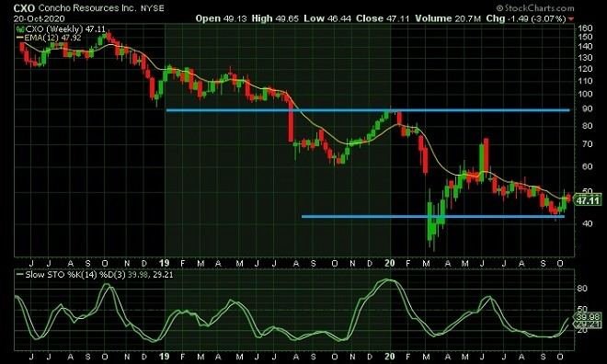Click the 19 year label under the stochastic panel
607x364 pixels.
164,357
